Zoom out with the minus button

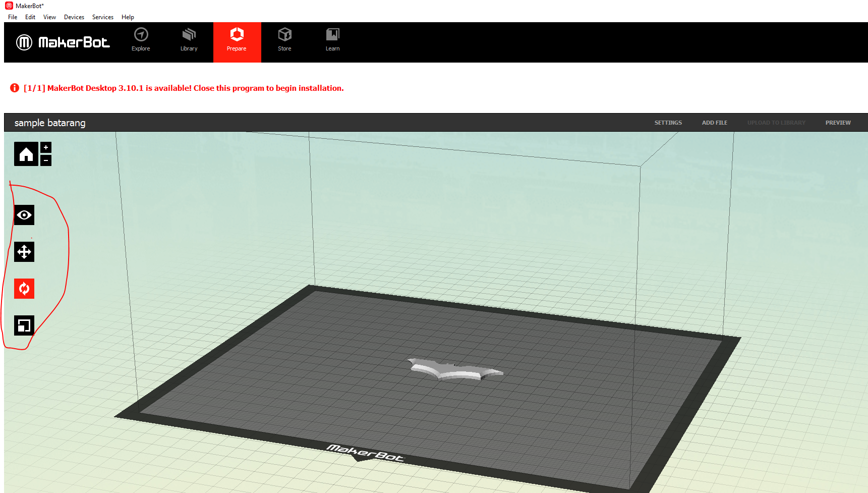coord(46,160)
